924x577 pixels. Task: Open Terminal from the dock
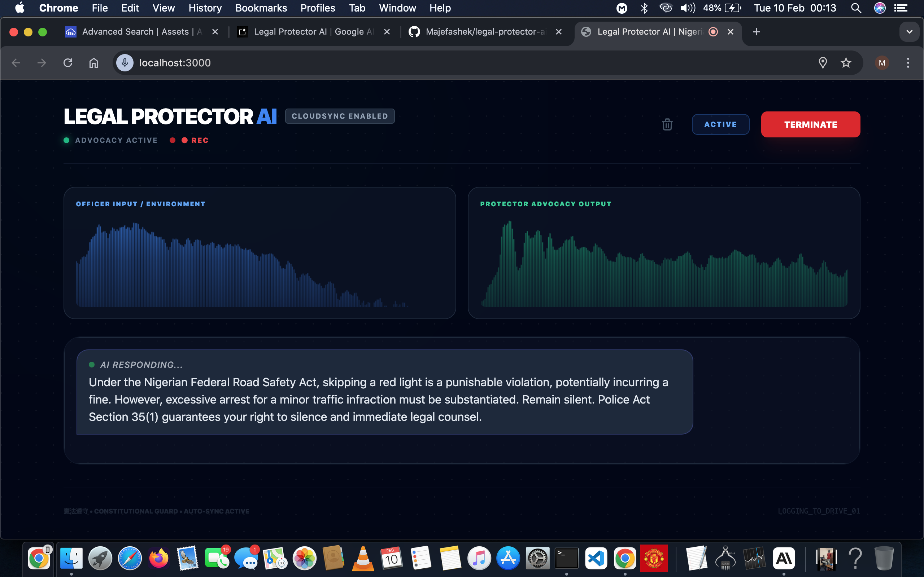click(x=566, y=559)
